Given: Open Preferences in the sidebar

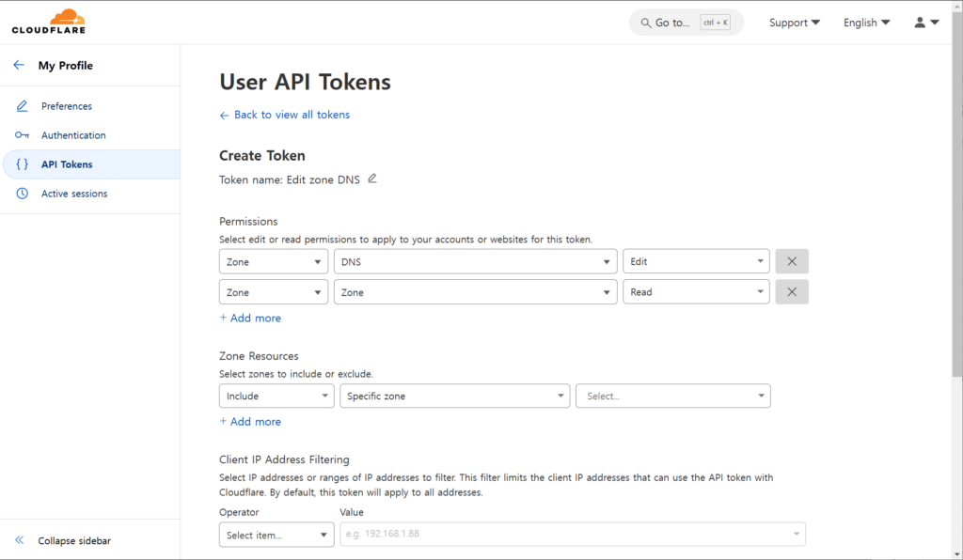Looking at the screenshot, I should [x=66, y=106].
